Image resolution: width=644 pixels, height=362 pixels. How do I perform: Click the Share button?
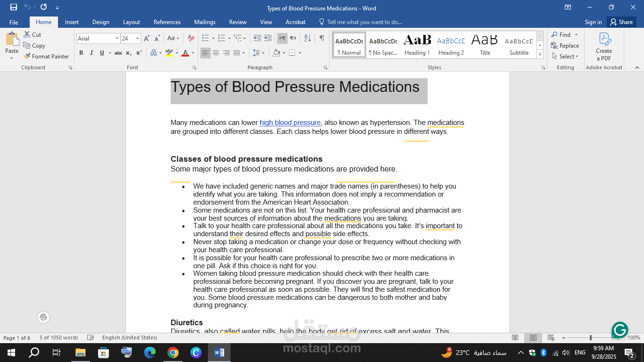621,22
